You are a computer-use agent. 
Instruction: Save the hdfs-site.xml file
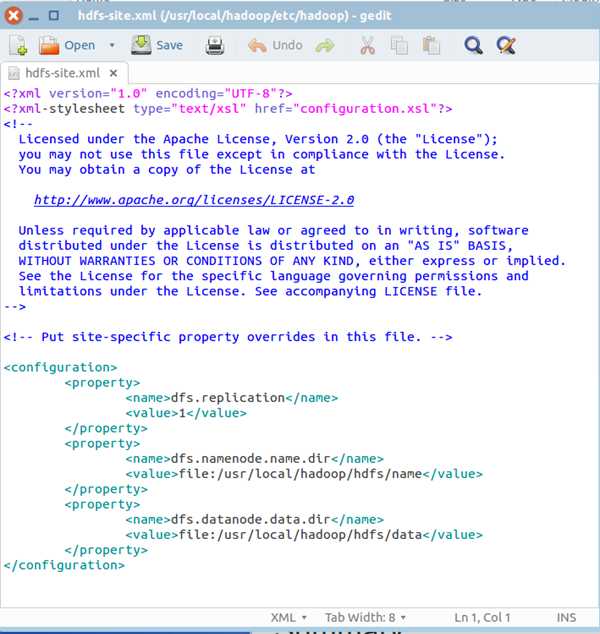(157, 45)
